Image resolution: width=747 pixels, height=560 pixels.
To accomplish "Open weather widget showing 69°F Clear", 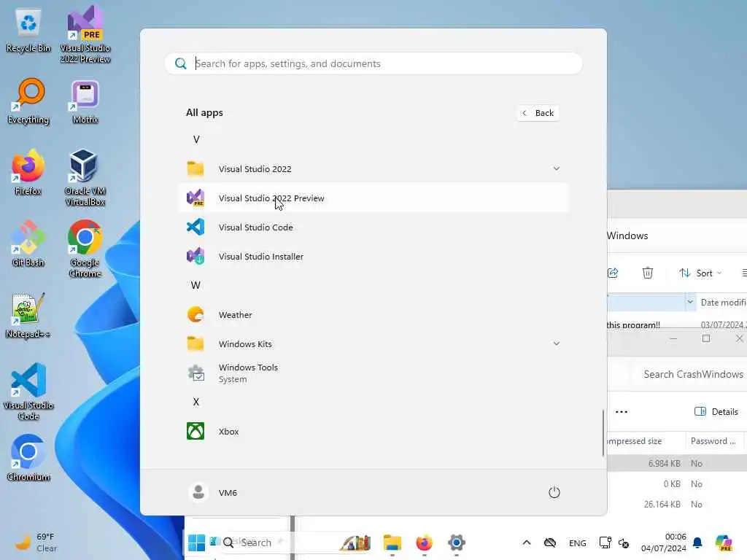I will tap(35, 542).
